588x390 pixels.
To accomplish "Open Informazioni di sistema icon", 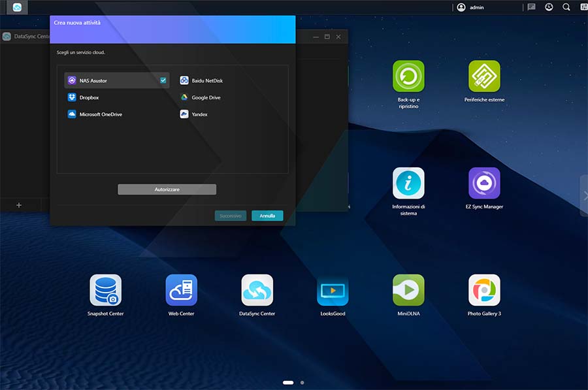I will [x=408, y=184].
